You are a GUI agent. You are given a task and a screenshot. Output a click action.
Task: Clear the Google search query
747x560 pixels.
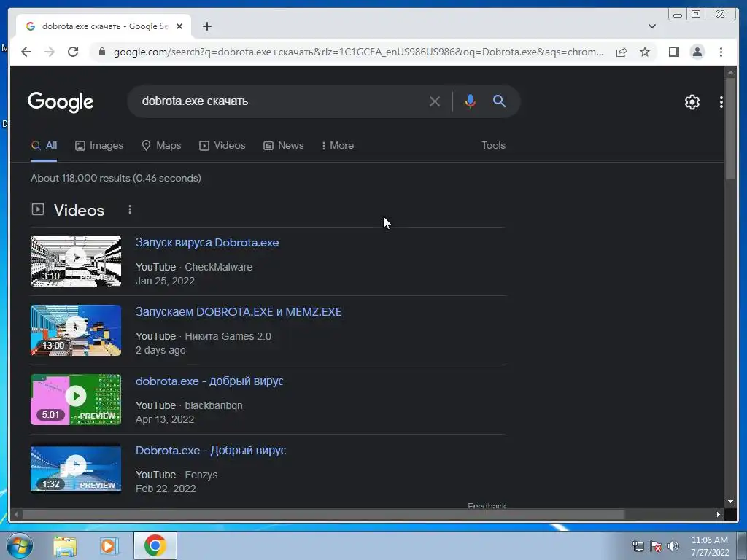435,101
